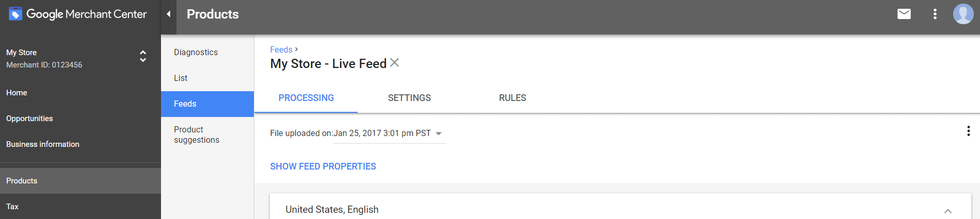Open Business information in the sidebar

43,144
